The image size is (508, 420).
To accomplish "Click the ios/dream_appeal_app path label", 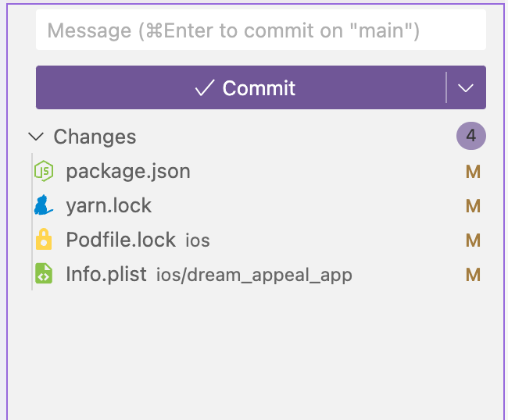I will (x=254, y=275).
